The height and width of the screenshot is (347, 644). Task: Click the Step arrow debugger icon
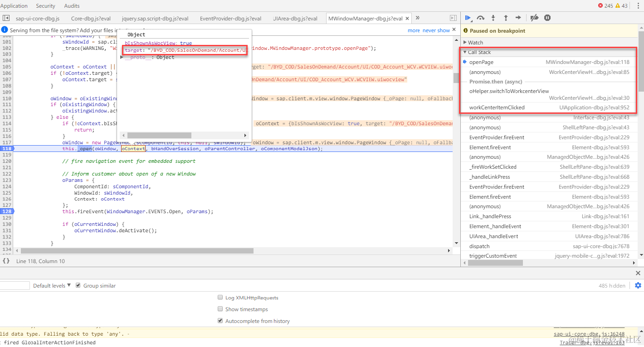pos(518,18)
